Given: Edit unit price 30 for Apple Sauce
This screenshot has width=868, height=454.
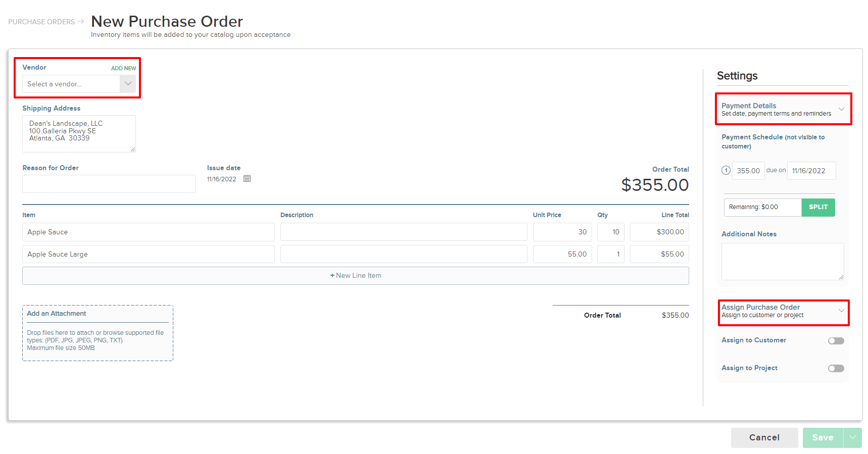Looking at the screenshot, I should point(562,232).
